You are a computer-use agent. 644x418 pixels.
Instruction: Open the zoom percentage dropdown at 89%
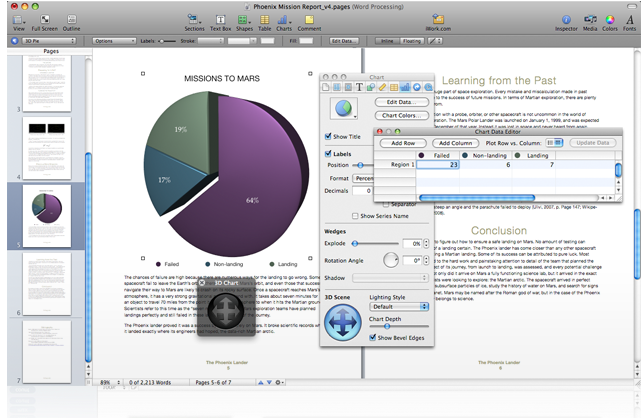(x=107, y=383)
